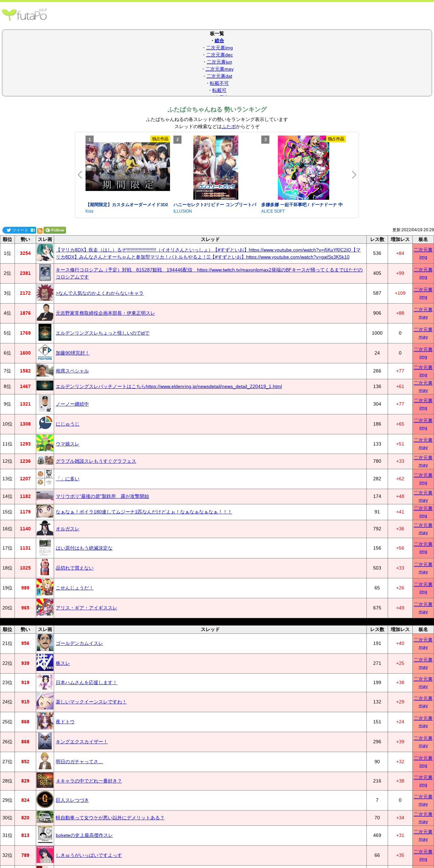The height and width of the screenshot is (868, 434).
Task: Select 二次元裏img board in board list
Action: point(219,48)
